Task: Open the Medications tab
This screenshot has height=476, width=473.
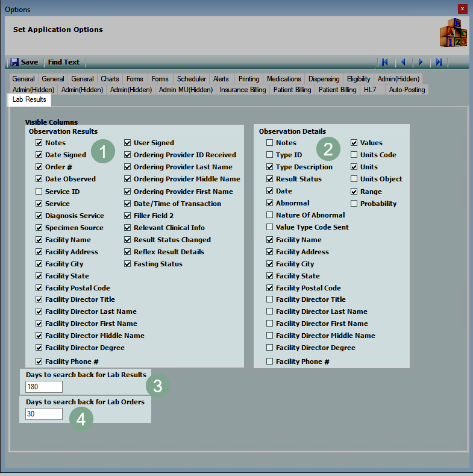Action: click(x=283, y=79)
